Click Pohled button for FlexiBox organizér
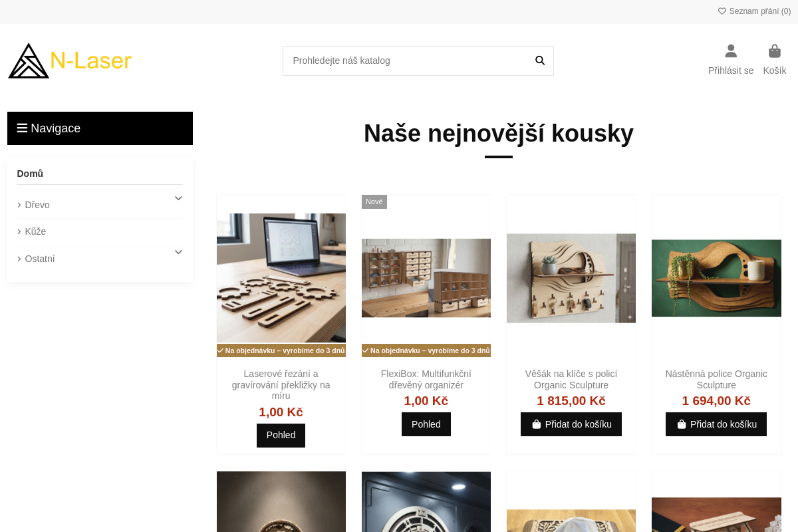This screenshot has width=798, height=532. 426,424
